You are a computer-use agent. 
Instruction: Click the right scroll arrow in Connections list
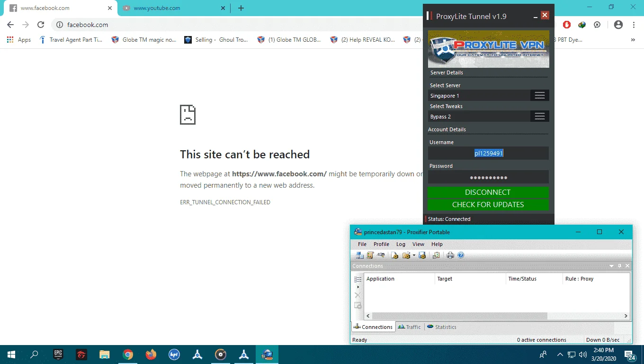[x=626, y=316]
